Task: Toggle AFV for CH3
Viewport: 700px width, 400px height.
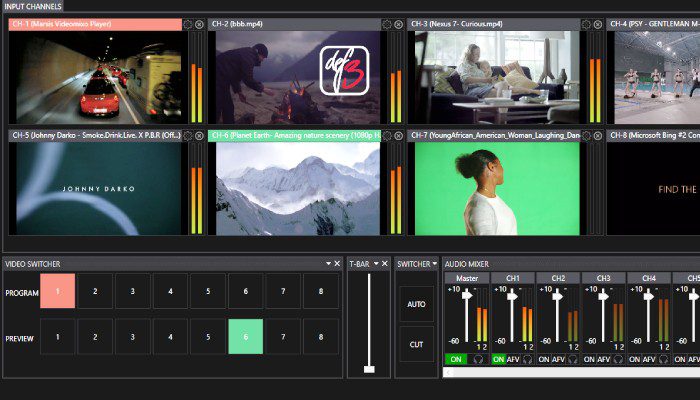Action: click(604, 359)
